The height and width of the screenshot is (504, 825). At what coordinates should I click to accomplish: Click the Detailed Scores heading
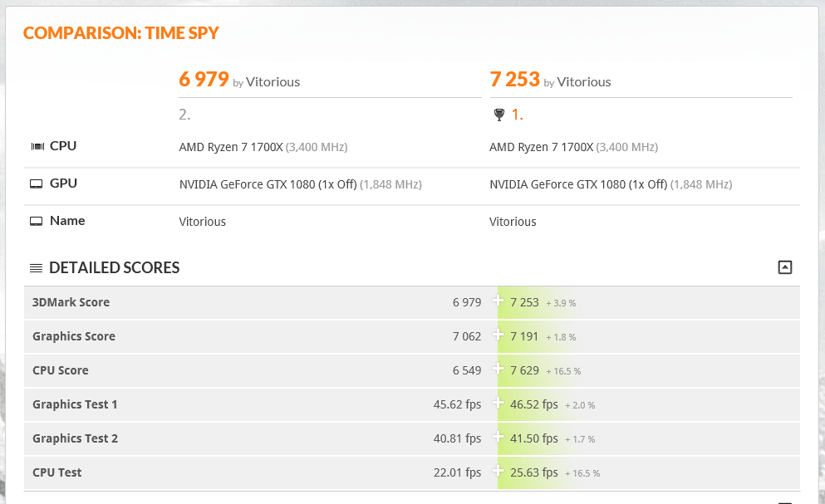[114, 268]
